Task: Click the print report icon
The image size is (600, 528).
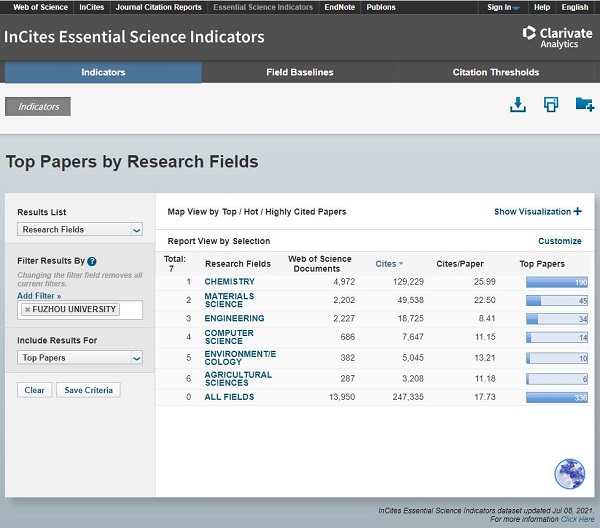Action: pyautogui.click(x=551, y=105)
